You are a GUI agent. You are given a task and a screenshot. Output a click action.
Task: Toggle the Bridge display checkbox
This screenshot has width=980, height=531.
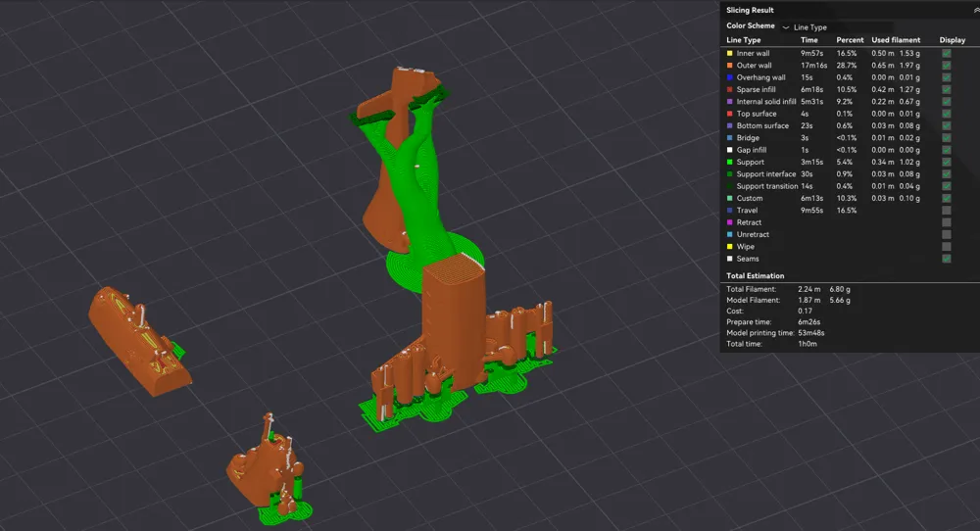[947, 138]
